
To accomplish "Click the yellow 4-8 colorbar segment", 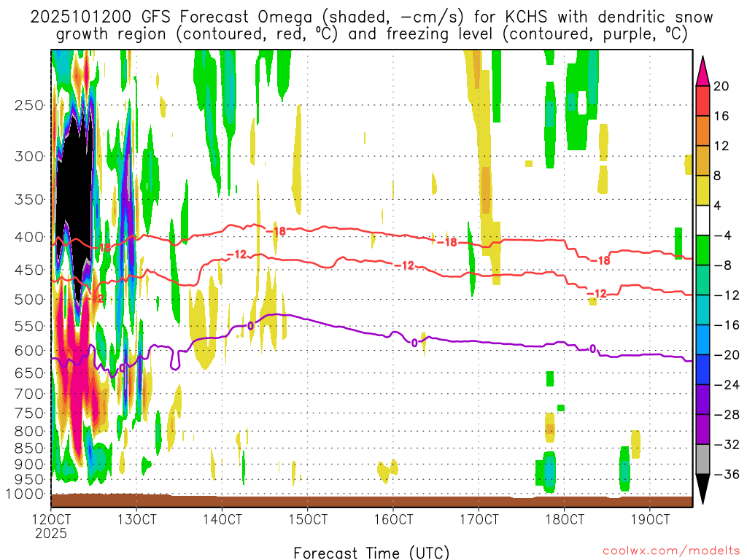I will click(703, 190).
